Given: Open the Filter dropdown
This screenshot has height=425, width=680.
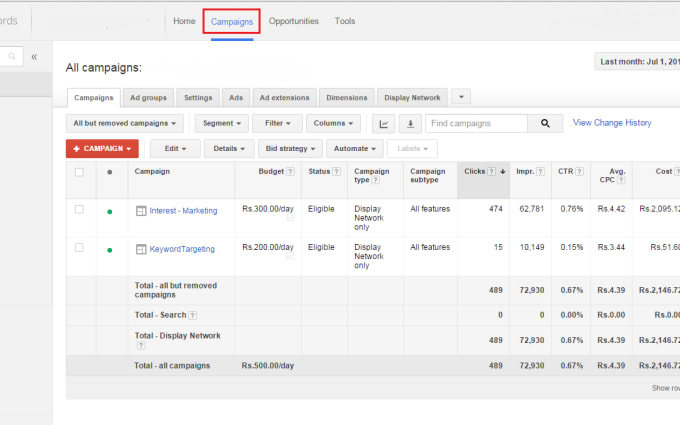Looking at the screenshot, I should 278,124.
